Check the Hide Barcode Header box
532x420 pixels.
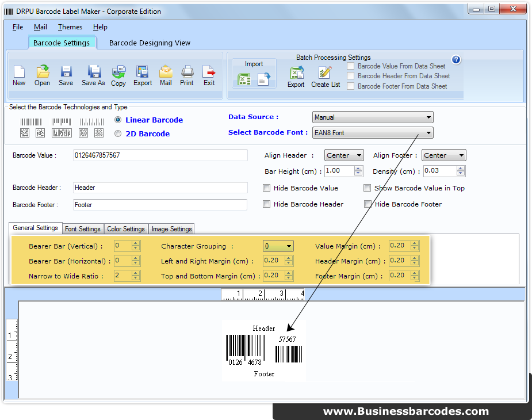pyautogui.click(x=267, y=204)
